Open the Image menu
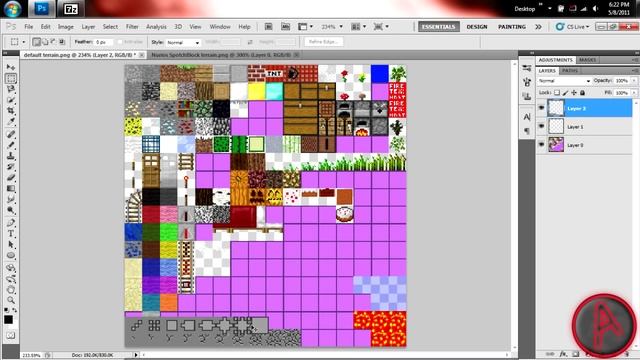The image size is (640, 360). 65,27
